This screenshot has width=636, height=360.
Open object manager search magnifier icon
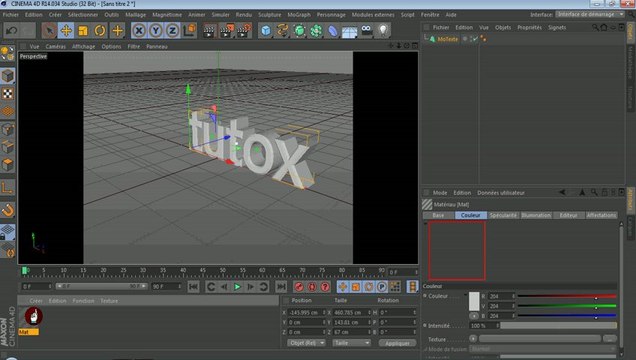click(595, 28)
